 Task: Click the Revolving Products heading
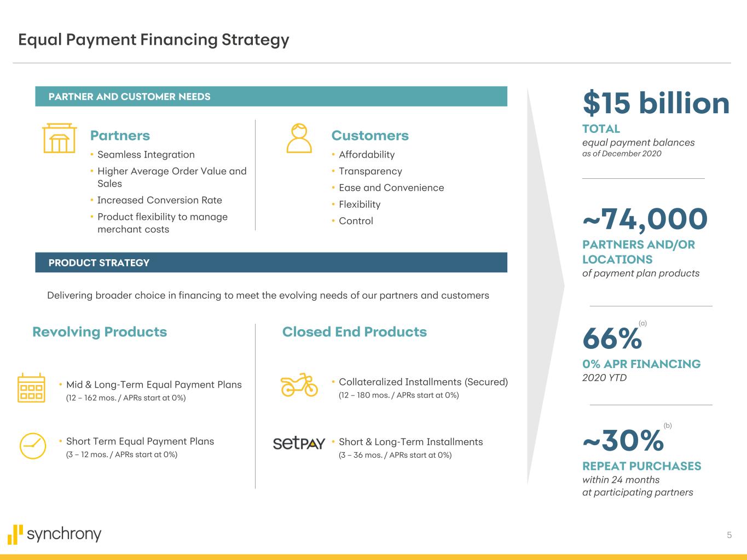point(100,332)
